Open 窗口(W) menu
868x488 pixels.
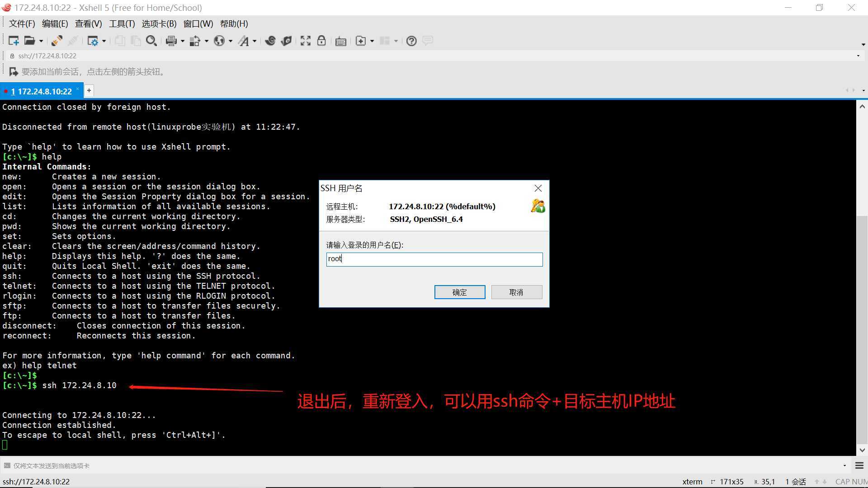[x=198, y=23]
